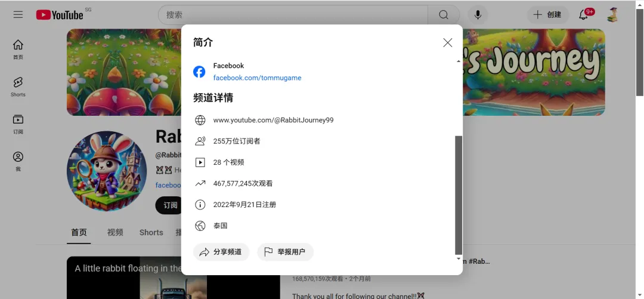644x299 pixels.
Task: Click the dialog scrollbar up arrow
Action: pyautogui.click(x=459, y=61)
